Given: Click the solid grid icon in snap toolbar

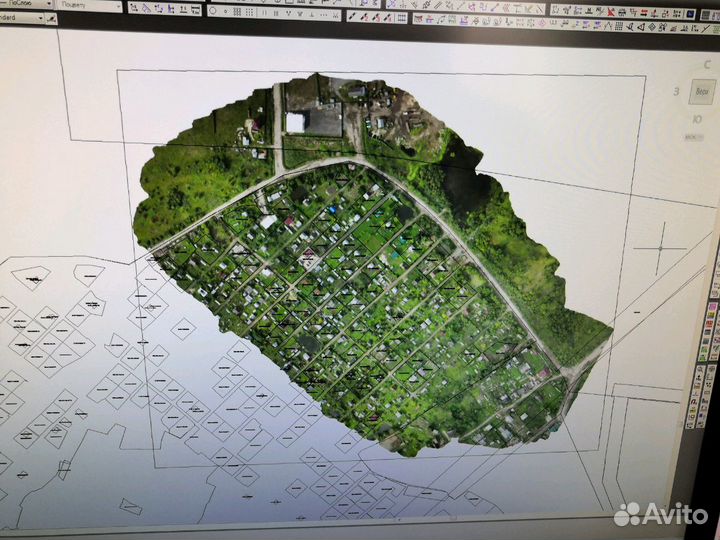Looking at the screenshot, I should pyautogui.click(x=237, y=12).
